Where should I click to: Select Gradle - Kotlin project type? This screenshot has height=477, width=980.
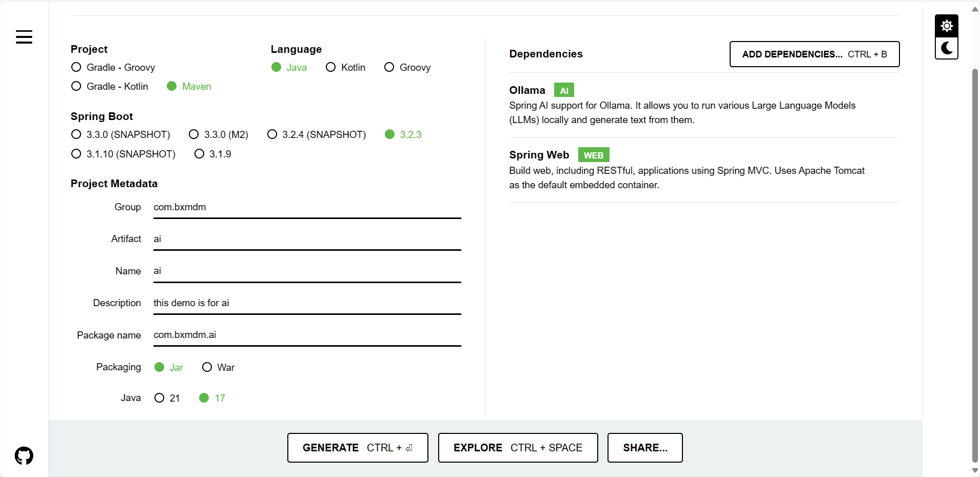(x=110, y=86)
